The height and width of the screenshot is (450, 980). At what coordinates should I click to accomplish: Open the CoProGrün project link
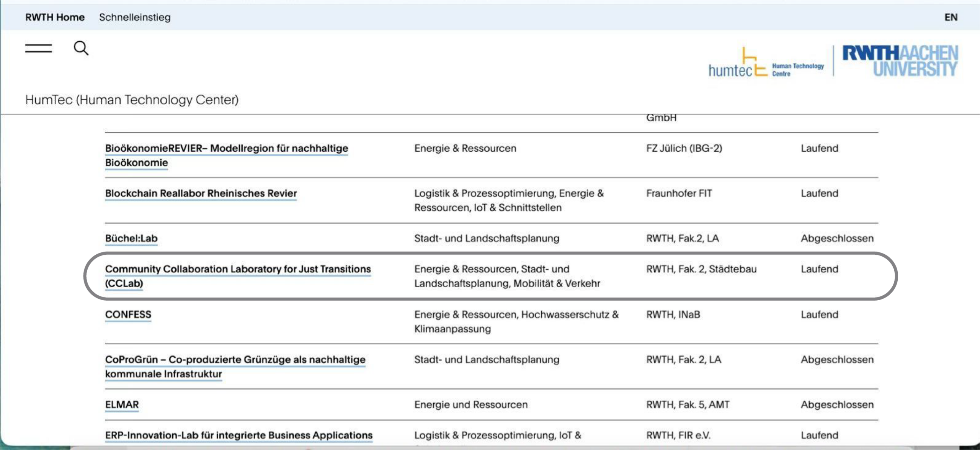pyautogui.click(x=235, y=359)
